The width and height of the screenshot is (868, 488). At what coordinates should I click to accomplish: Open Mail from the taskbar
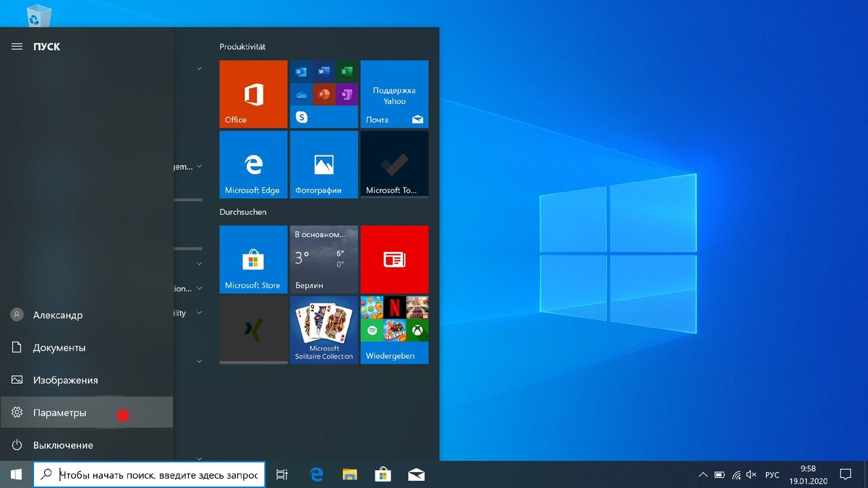(x=416, y=475)
